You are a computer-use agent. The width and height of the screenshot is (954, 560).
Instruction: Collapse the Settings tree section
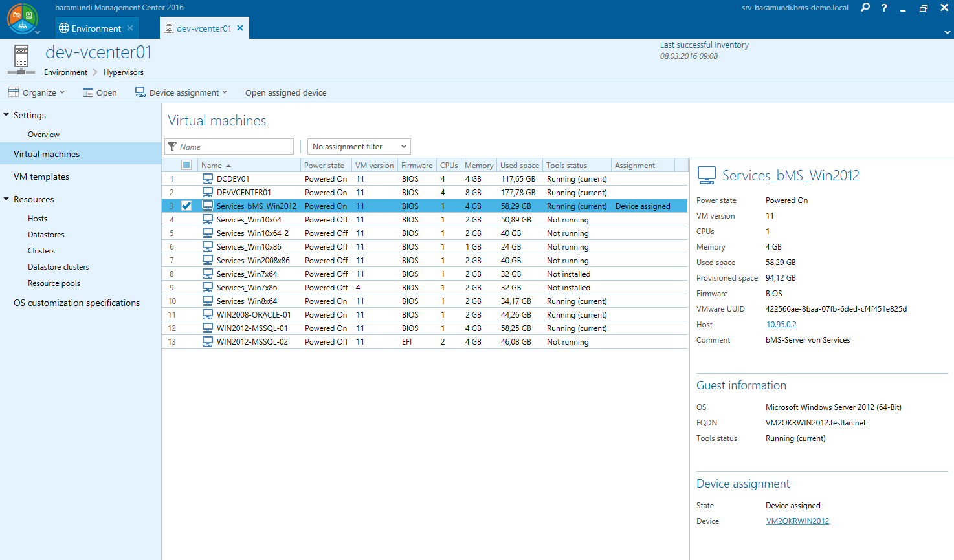point(6,115)
